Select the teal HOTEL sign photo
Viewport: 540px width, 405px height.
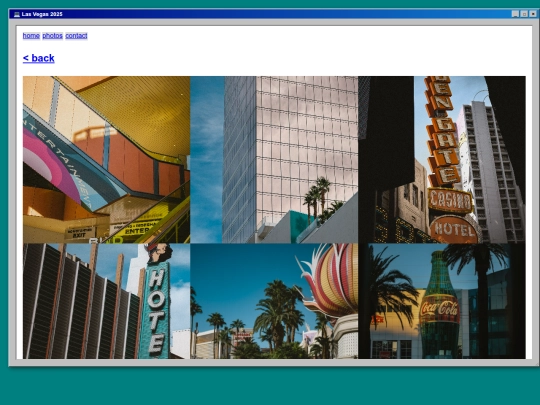click(106, 301)
